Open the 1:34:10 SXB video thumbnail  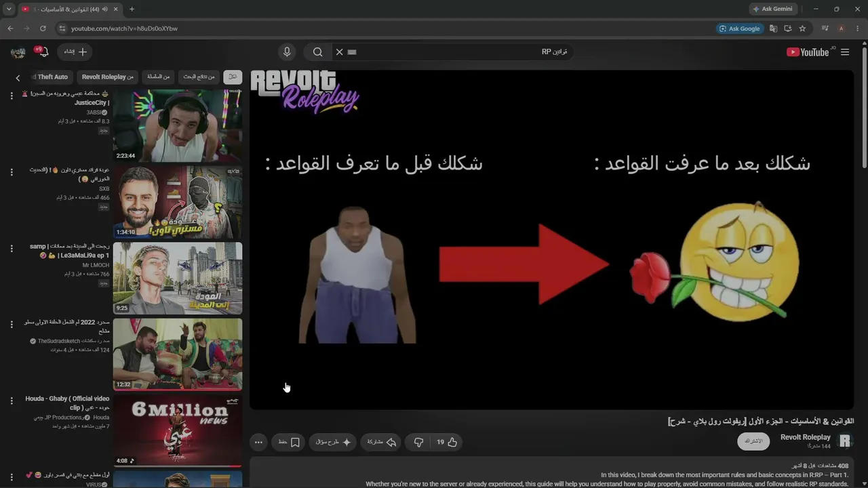(x=178, y=202)
